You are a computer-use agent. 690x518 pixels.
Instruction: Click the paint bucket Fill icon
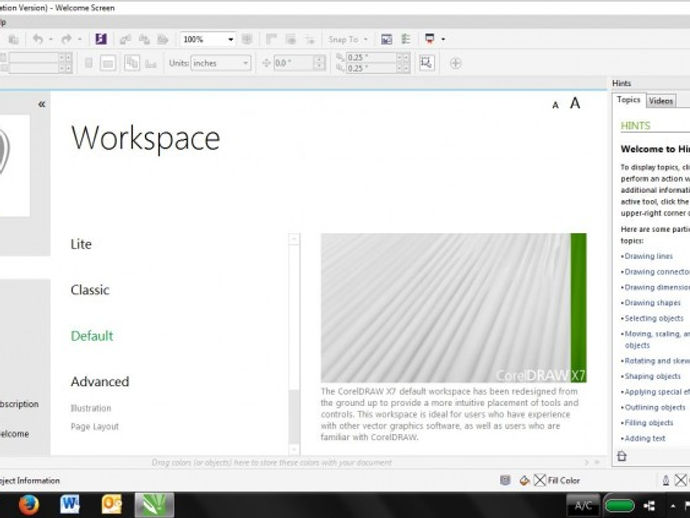[x=524, y=480]
